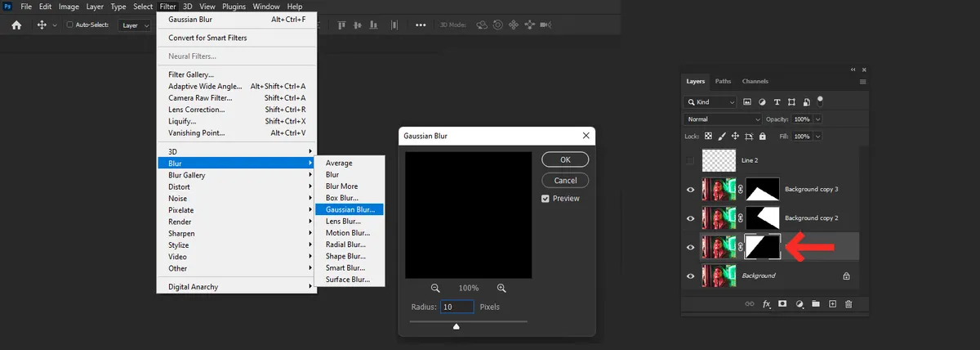This screenshot has width=980, height=350.
Task: Click the three-dots more options icon
Action: [x=421, y=25]
